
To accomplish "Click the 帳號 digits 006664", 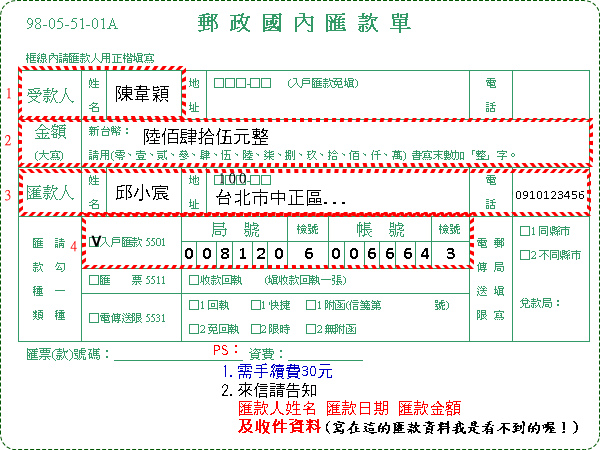I will (380, 254).
